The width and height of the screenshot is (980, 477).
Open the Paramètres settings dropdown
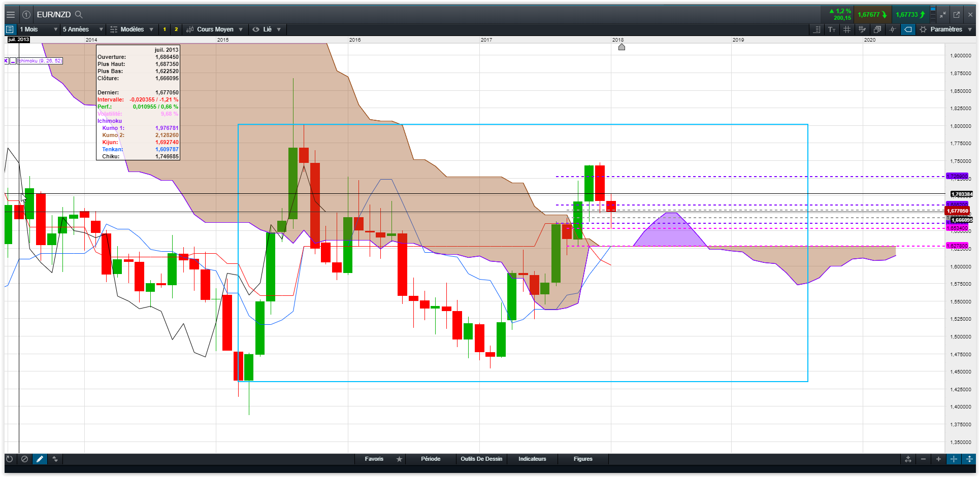(945, 29)
